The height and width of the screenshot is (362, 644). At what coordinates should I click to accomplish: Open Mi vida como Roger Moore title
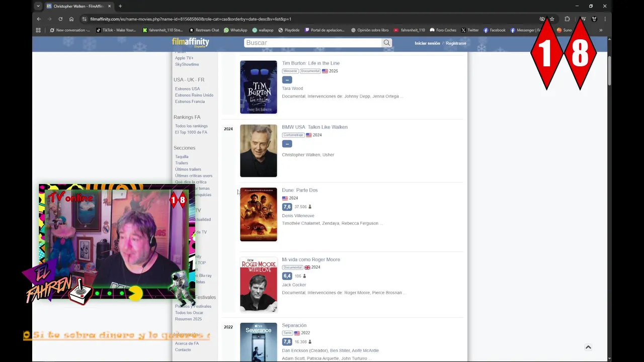tap(311, 259)
